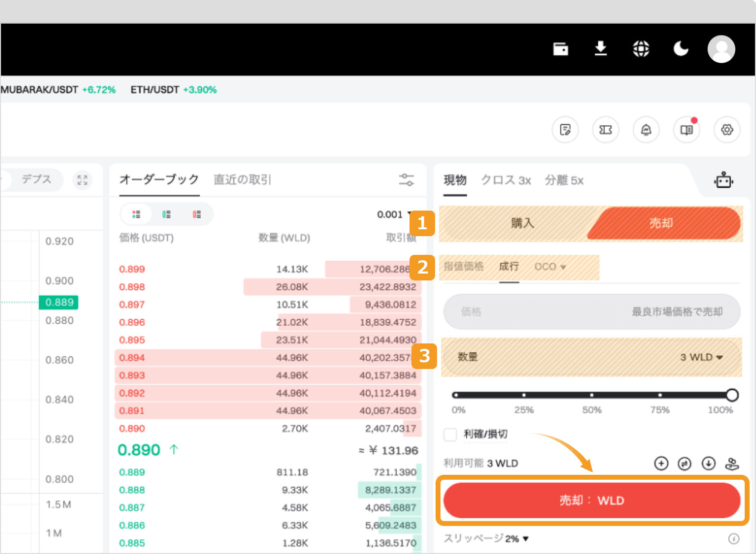Open the tutorial book icon with red dot
The image size is (756, 554).
click(x=687, y=130)
